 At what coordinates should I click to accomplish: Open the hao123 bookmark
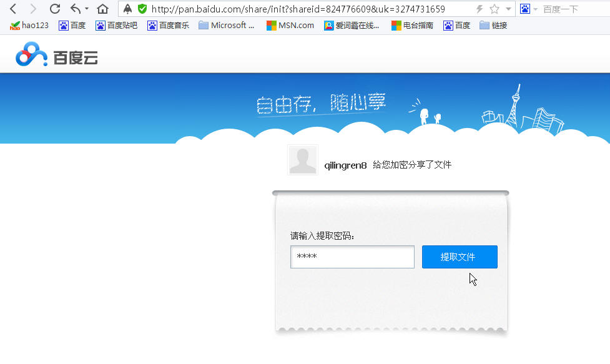(x=29, y=26)
